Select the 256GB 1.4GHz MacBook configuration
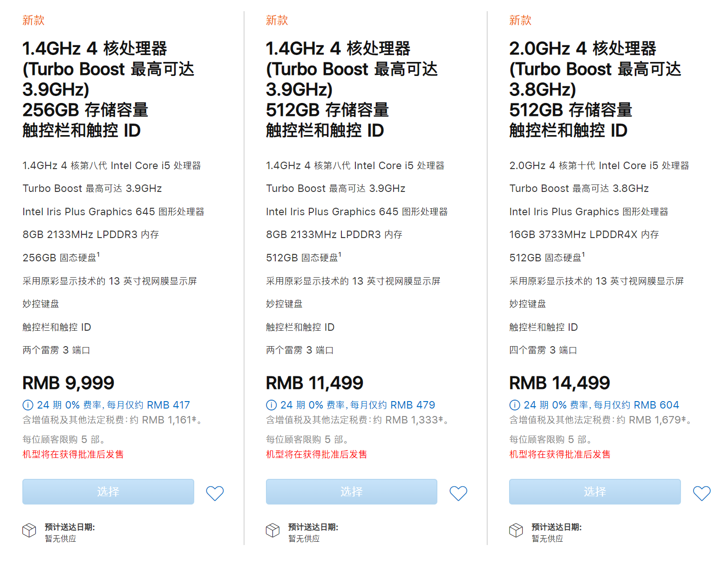 (108, 491)
